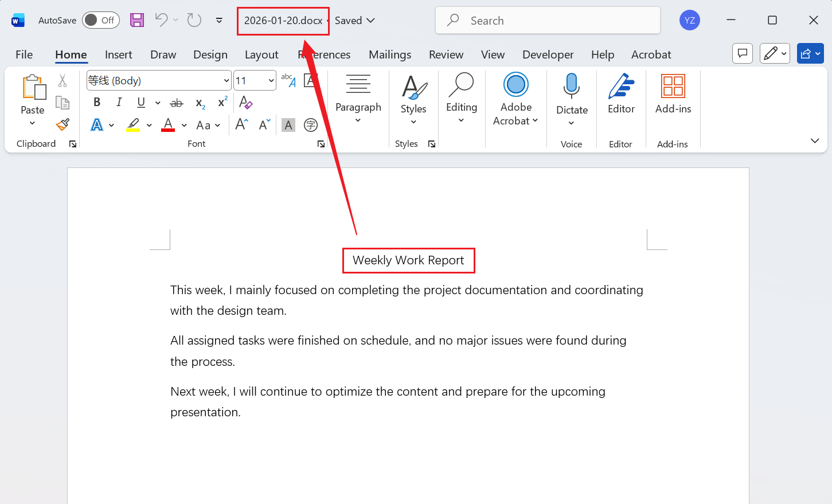Screen dimensions: 832x504
Task: Toggle Italic formatting
Action: pyautogui.click(x=119, y=103)
